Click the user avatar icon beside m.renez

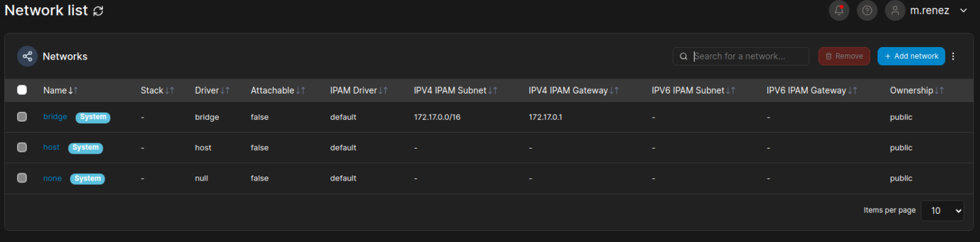coord(895,10)
